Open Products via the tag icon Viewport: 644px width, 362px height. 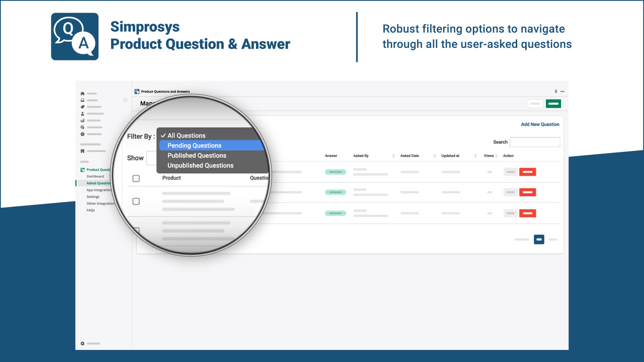[83, 107]
